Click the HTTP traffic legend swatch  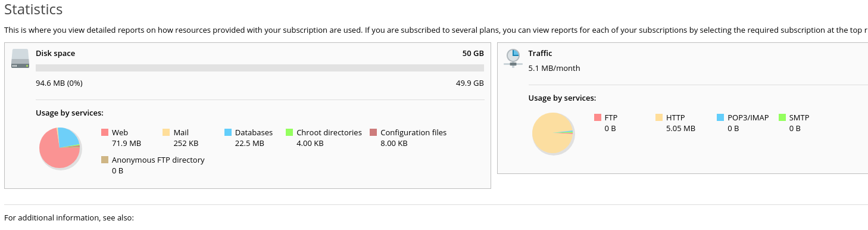click(659, 117)
